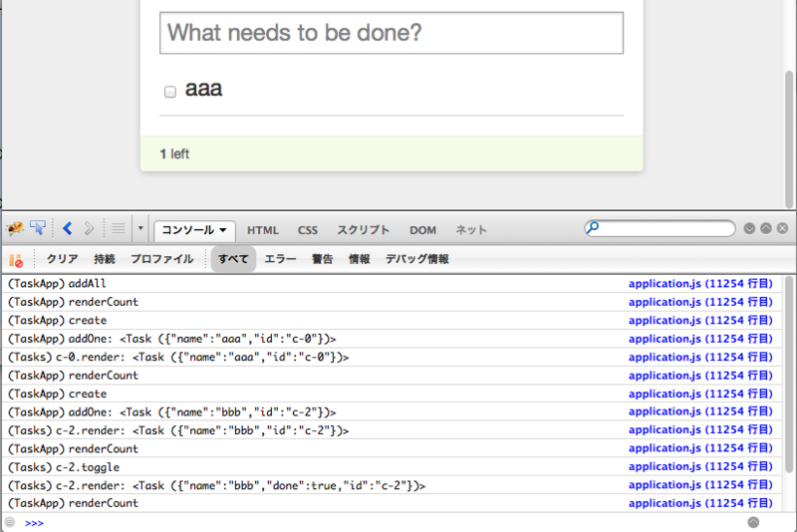
Task: Open the small toolbar dropdown arrow
Action: tap(140, 229)
